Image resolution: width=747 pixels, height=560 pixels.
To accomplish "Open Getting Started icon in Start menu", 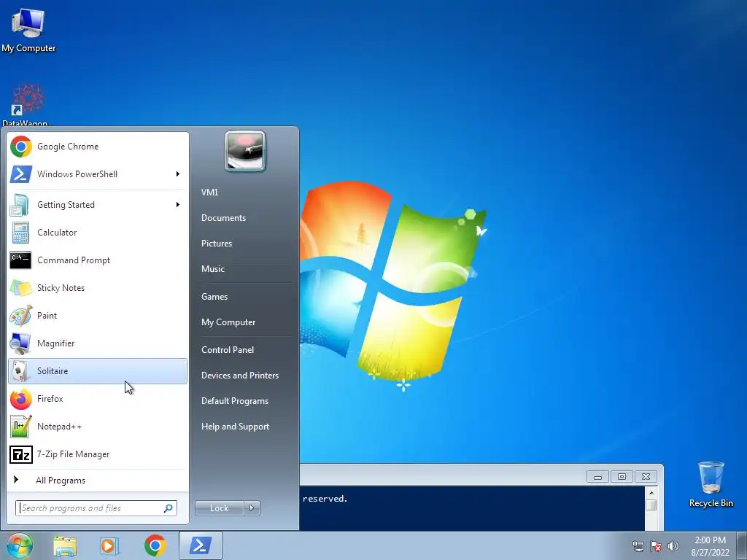I will [x=20, y=205].
